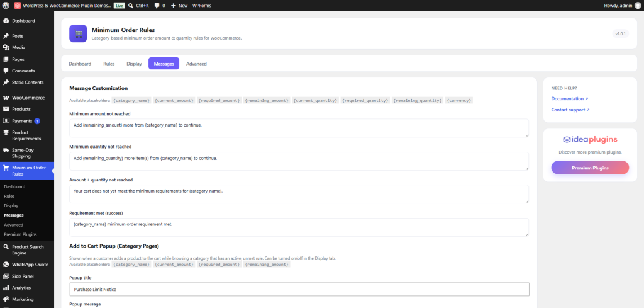Click the plus New icon in admin bar
The width and height of the screenshot is (644, 308).
[x=174, y=6]
